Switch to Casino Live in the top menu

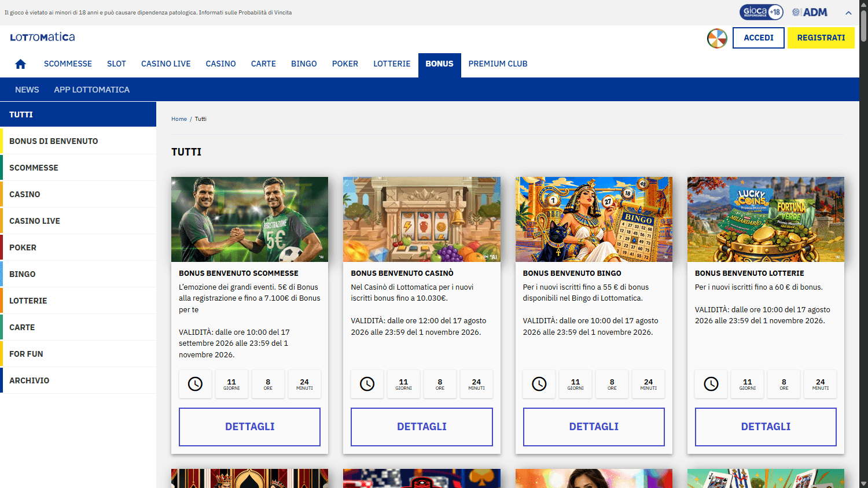(166, 64)
